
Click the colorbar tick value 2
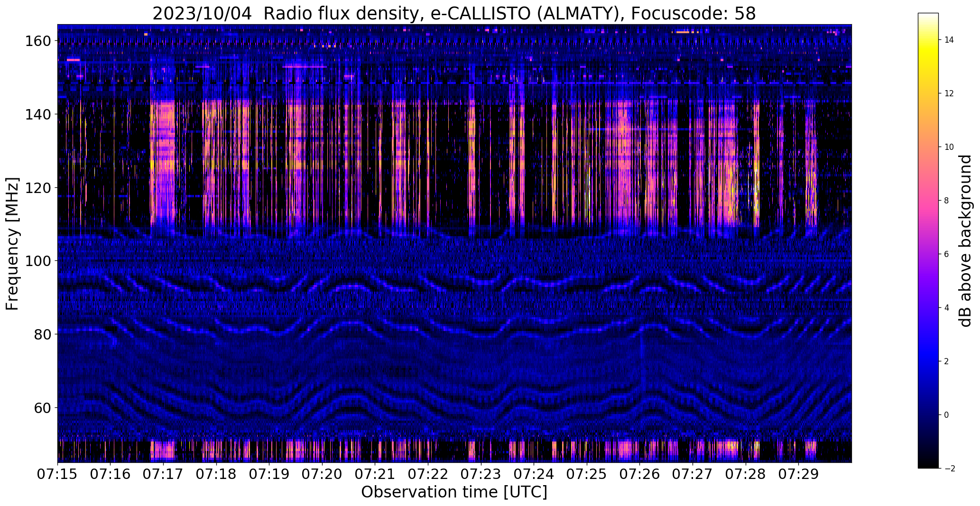click(947, 361)
